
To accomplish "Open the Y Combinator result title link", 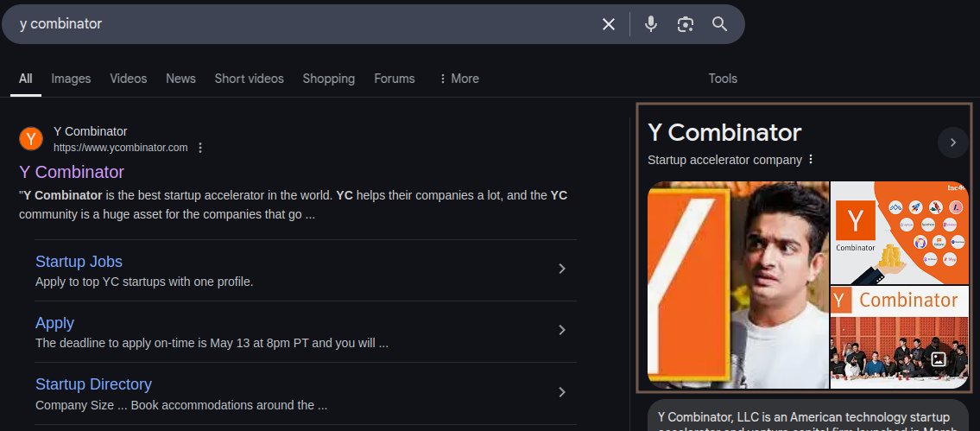I will pos(72,172).
